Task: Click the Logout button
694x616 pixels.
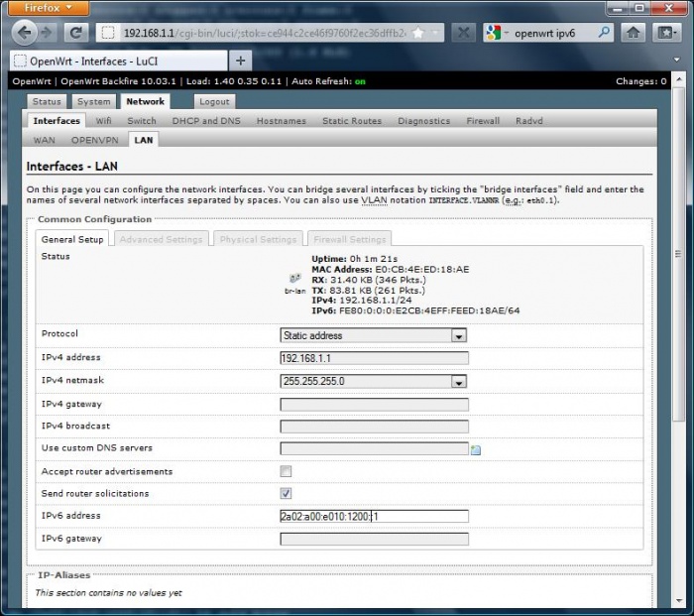Action: (x=214, y=101)
